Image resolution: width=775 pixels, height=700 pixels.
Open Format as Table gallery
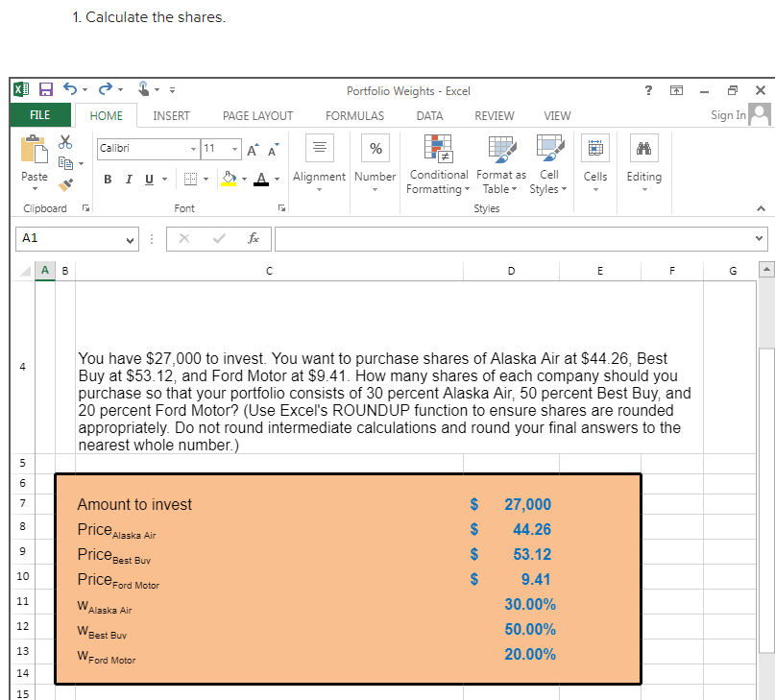click(501, 164)
